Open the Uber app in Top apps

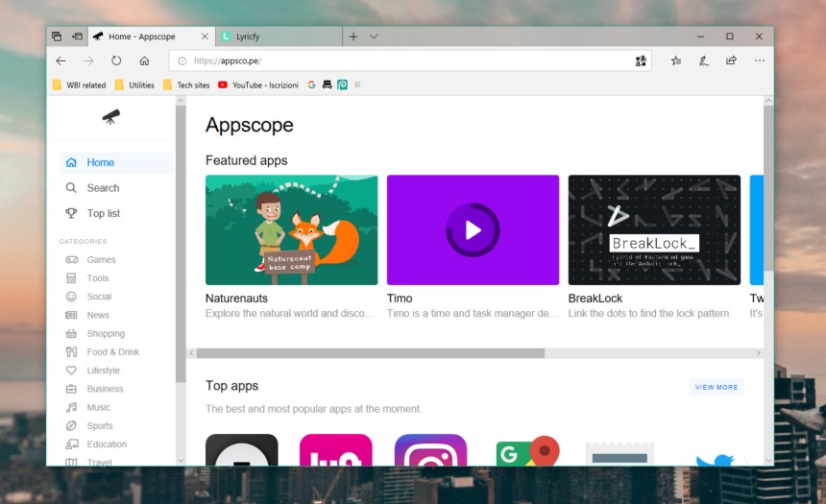241,450
